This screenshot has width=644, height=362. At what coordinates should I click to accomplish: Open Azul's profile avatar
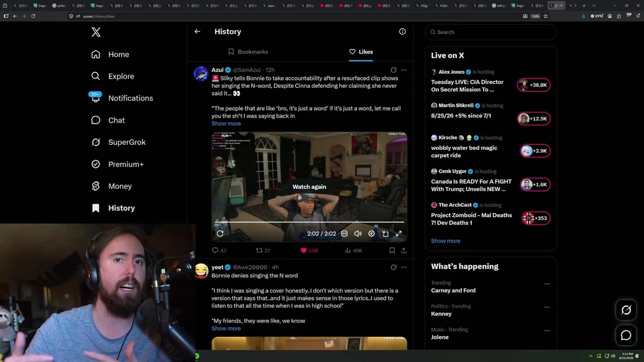click(x=201, y=73)
